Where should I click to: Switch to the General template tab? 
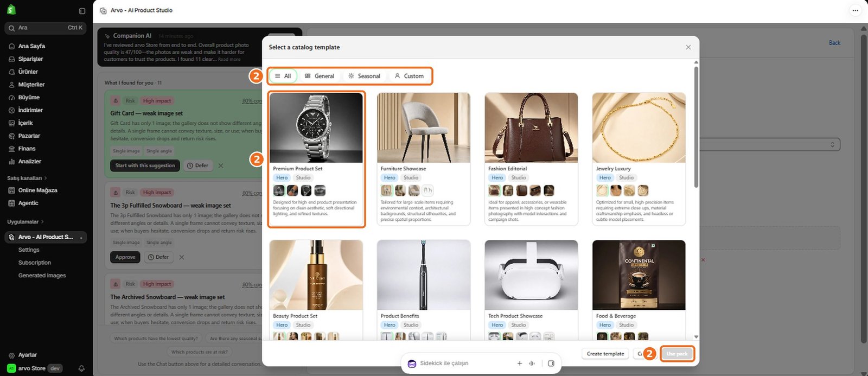click(319, 76)
